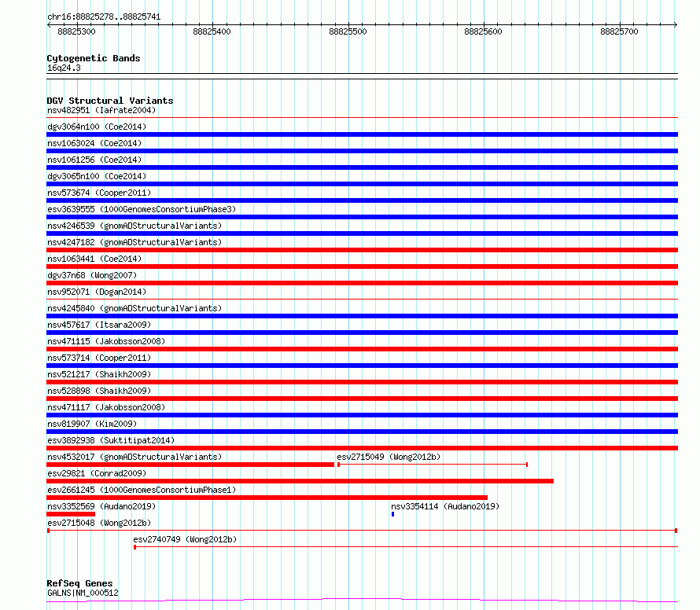The width and height of the screenshot is (700, 610).
Task: Click nsv819907 (Kim2009) variant label
Action: pos(92,424)
